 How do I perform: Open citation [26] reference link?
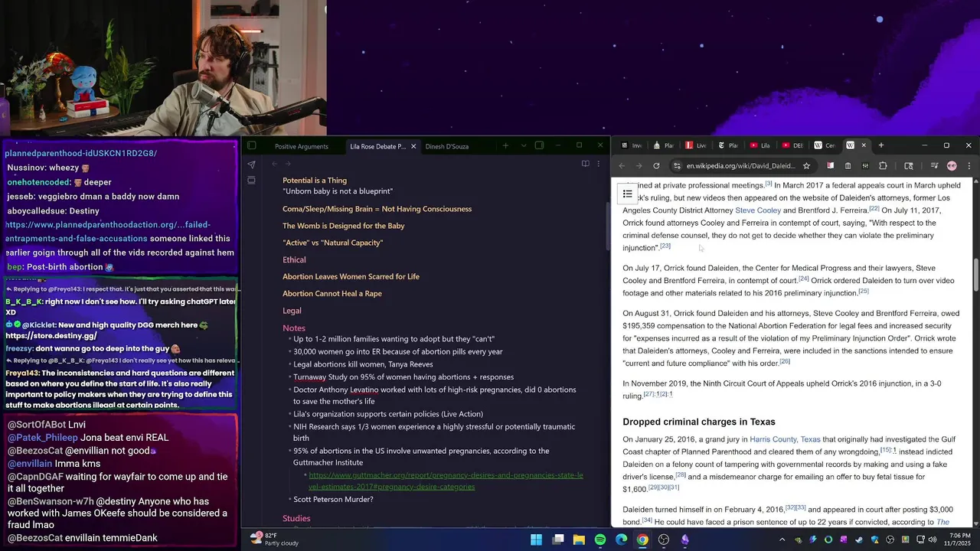click(785, 361)
